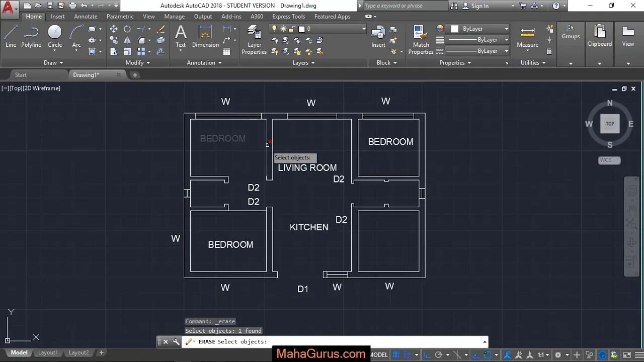Open the Insert ribbon tab

(x=58, y=17)
